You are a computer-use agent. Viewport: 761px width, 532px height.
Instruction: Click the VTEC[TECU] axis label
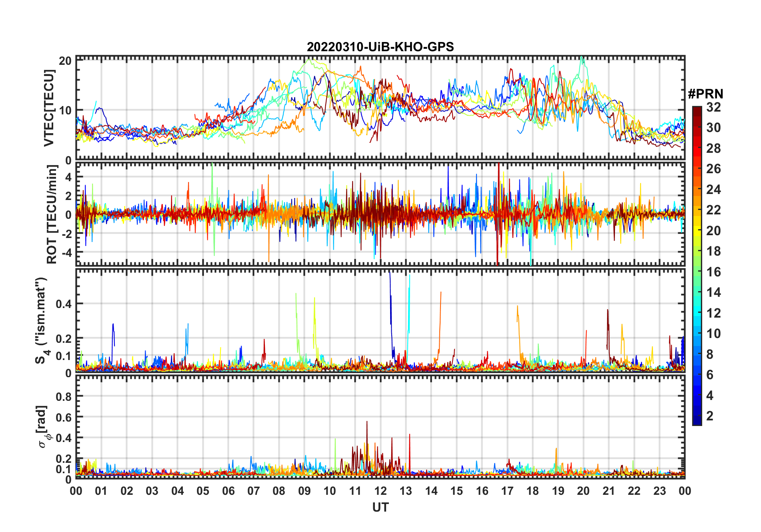coord(49,108)
